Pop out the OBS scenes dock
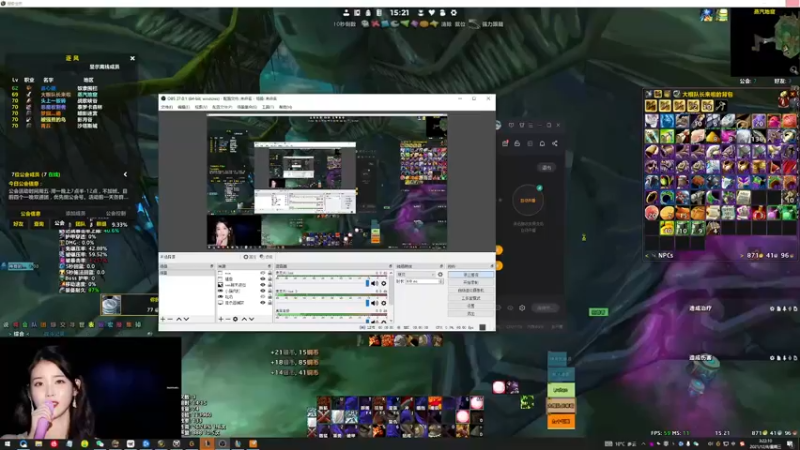Screen dimensions: 800x450 pyautogui.click(x=212, y=266)
